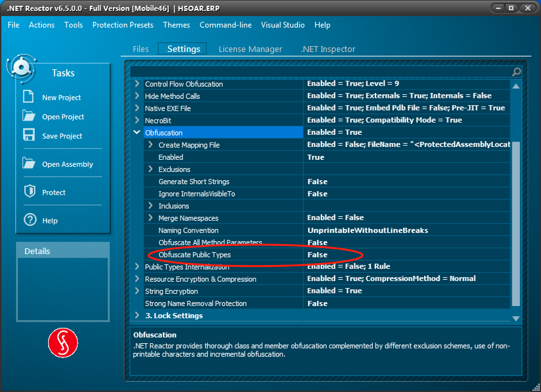Select the Generate Short Strings row

pos(327,182)
